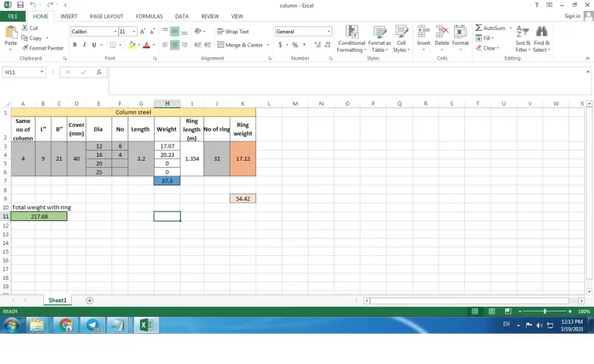The width and height of the screenshot is (594, 364).
Task: Select cell with total 217.68
Action: 39,216
